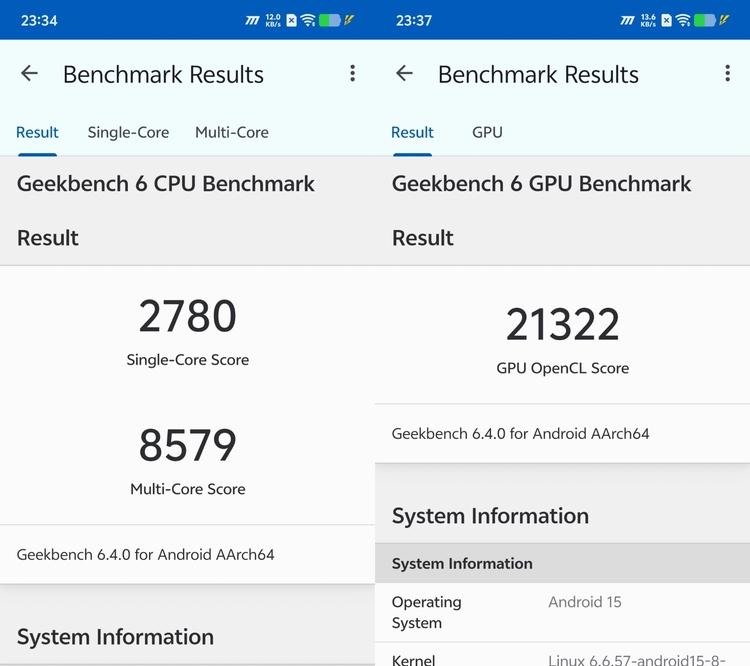Tap the Kernel row label
750x666 pixels.
click(x=413, y=660)
